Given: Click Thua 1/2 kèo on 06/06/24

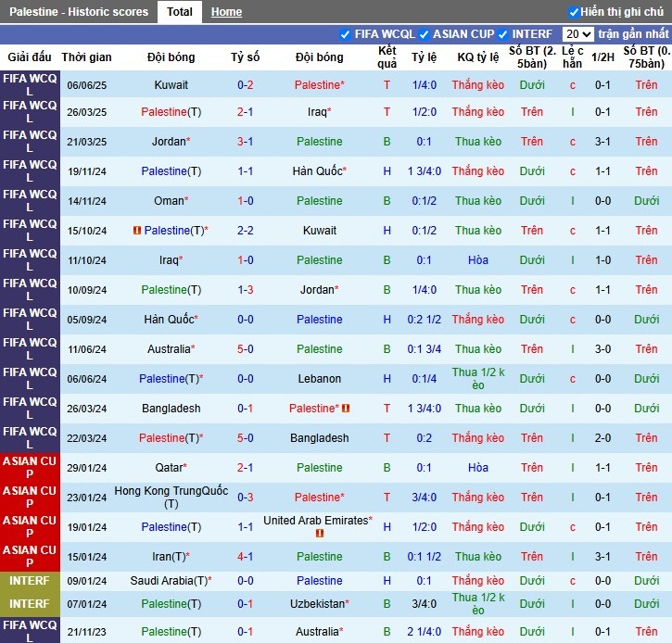Looking at the screenshot, I should pyautogui.click(x=478, y=379).
